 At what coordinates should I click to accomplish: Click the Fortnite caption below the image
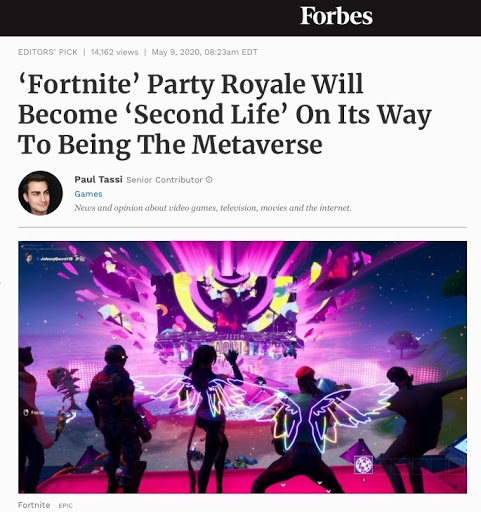tap(34, 505)
